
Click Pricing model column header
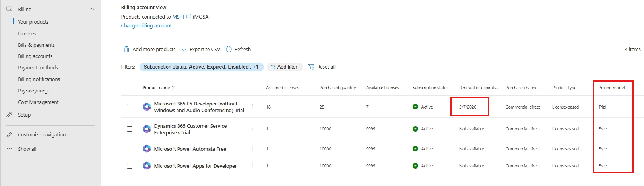click(612, 88)
